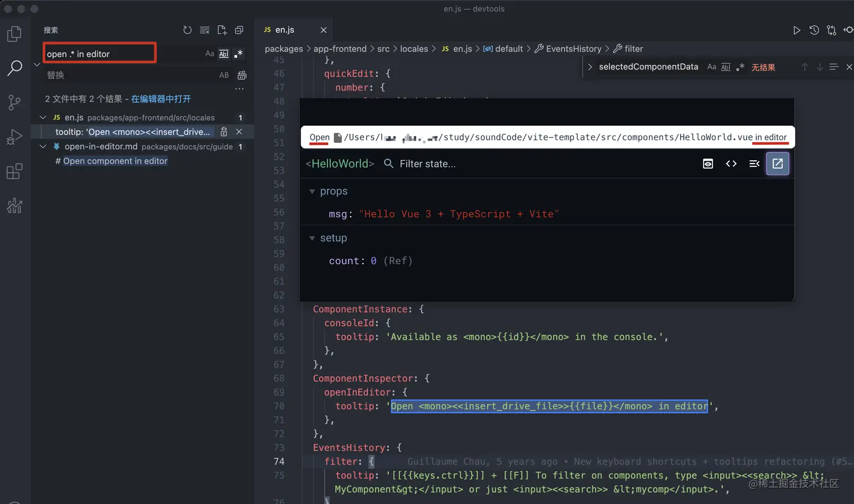Click Open in editor icon in devtools
This screenshot has height=504, width=854.
pyautogui.click(x=777, y=164)
